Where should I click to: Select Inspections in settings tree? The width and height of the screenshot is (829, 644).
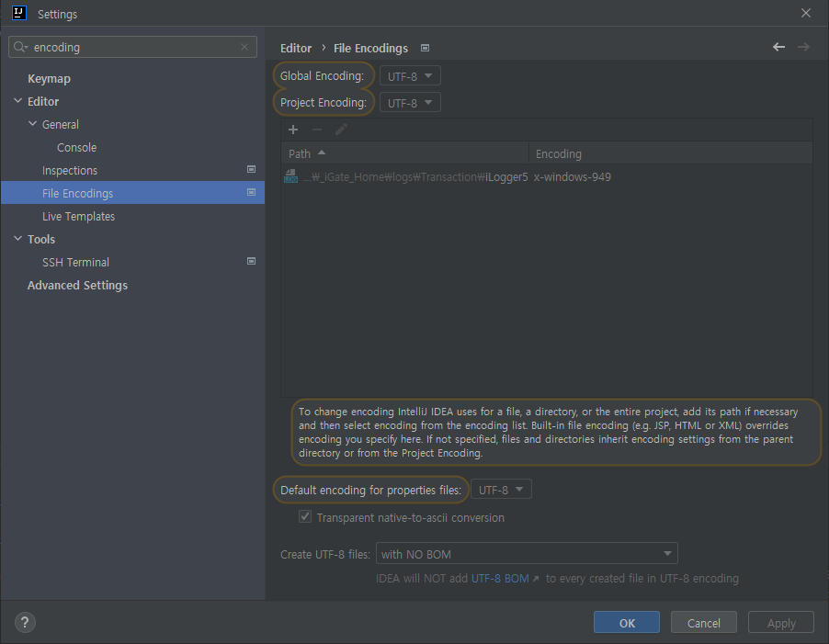[x=70, y=170]
